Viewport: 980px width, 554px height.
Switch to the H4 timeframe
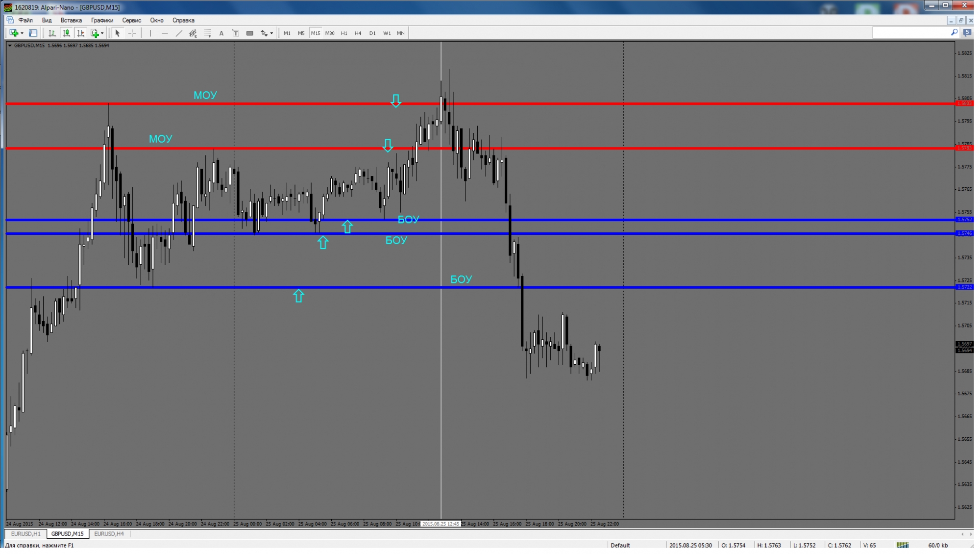[358, 33]
